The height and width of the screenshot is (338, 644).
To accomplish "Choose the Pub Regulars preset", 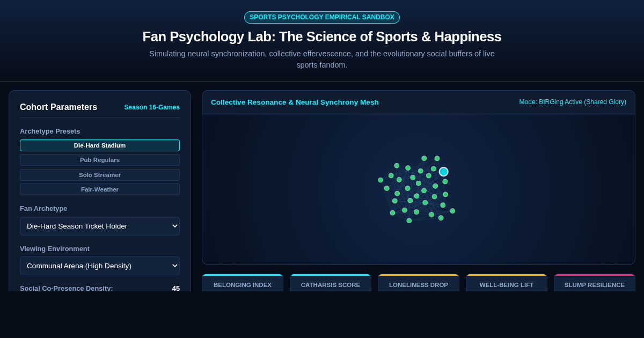I will 100,160.
